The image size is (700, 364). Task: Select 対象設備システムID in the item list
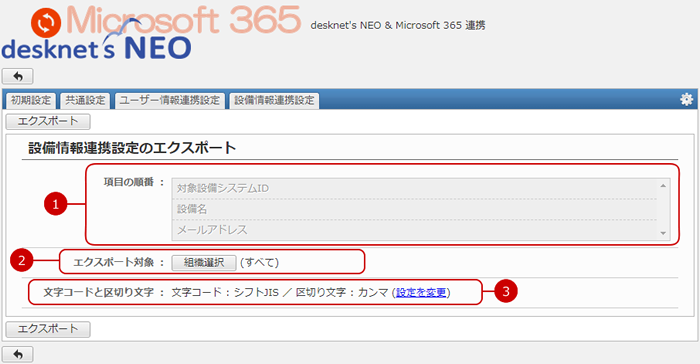coord(415,188)
